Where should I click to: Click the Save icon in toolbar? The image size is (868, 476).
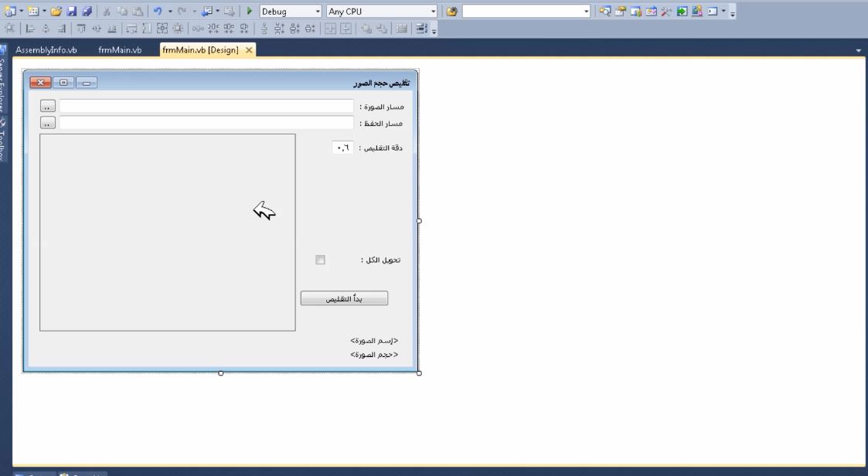(x=71, y=12)
